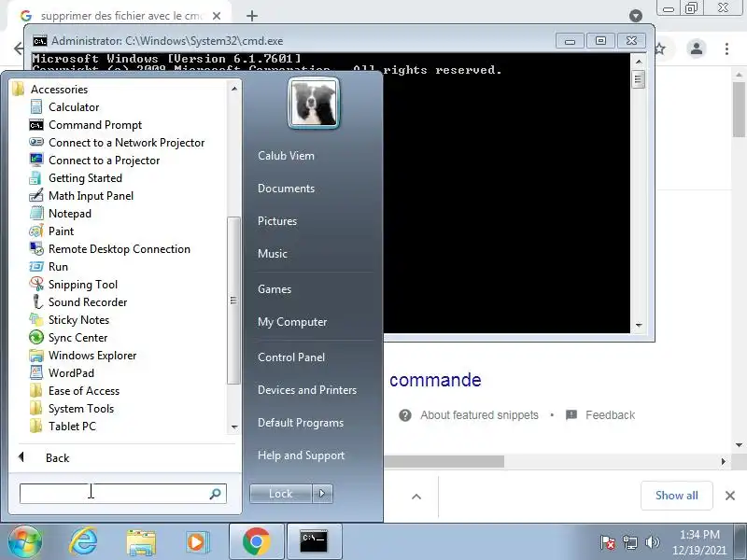
Task: Click programs list scroll up arrow
Action: click(234, 89)
